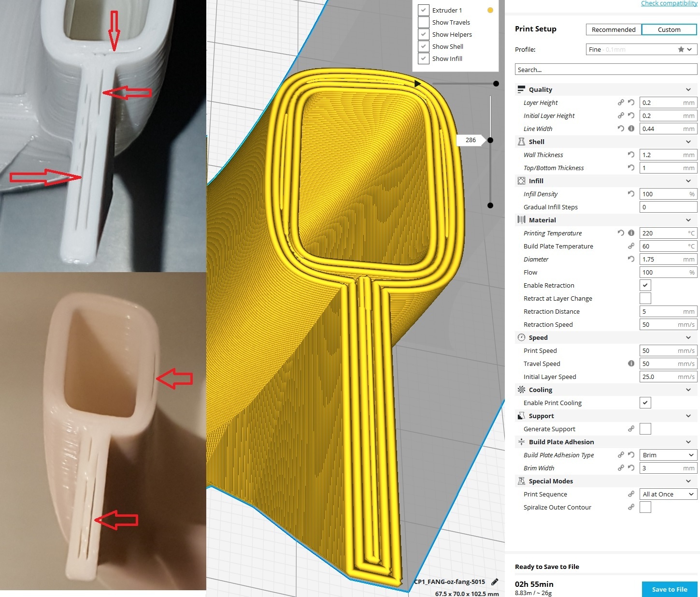Click the Flow percentage field

(668, 272)
